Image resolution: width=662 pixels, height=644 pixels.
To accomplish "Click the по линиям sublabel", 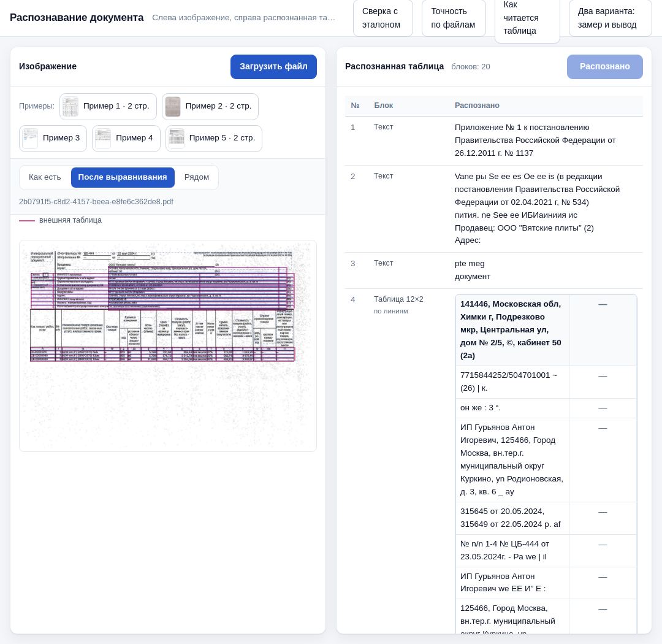I will point(390,312).
